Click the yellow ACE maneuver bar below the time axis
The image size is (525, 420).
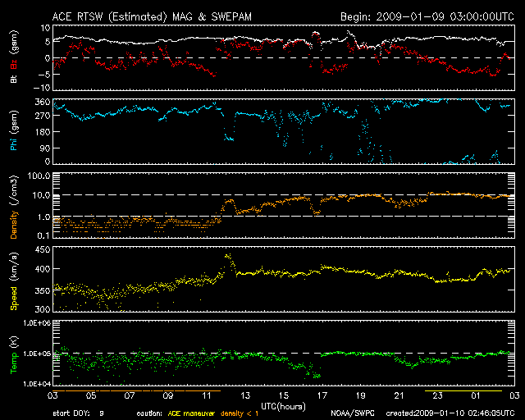[x=463, y=390]
